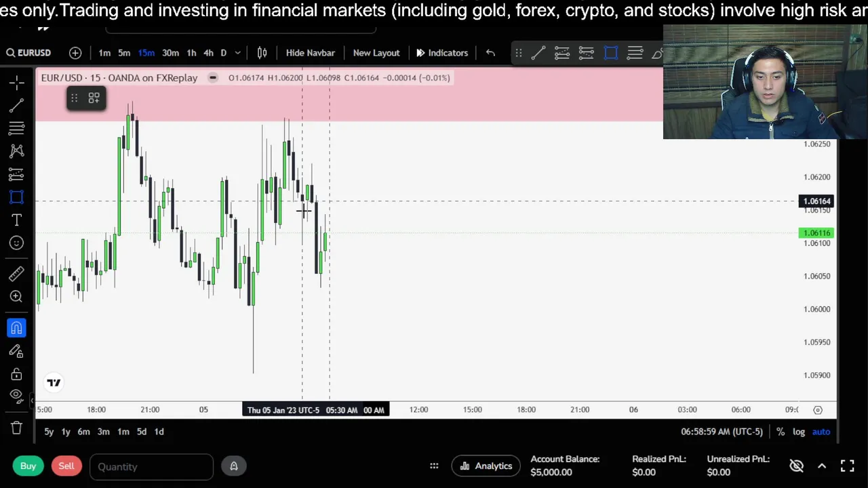Click the Quantity input field
Image resolution: width=868 pixels, height=488 pixels.
[x=151, y=466]
